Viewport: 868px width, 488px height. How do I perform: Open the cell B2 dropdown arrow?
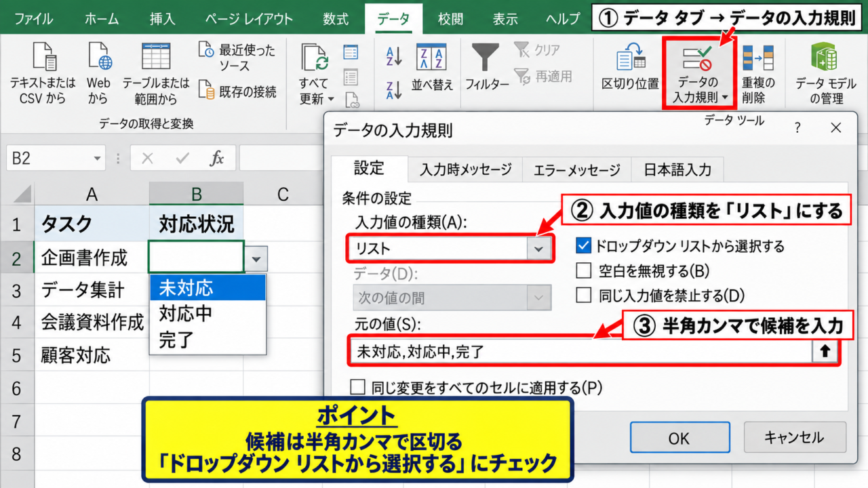(256, 258)
